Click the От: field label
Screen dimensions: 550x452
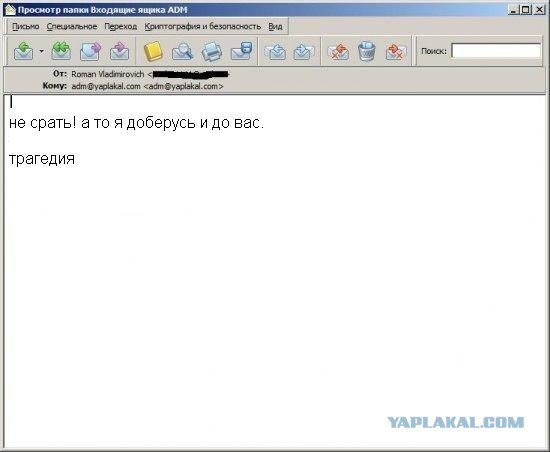point(60,74)
